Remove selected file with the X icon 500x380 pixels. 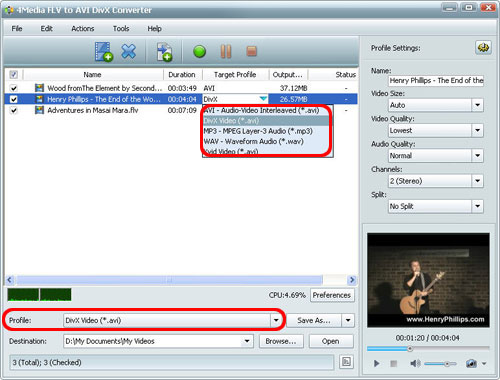tap(128, 51)
